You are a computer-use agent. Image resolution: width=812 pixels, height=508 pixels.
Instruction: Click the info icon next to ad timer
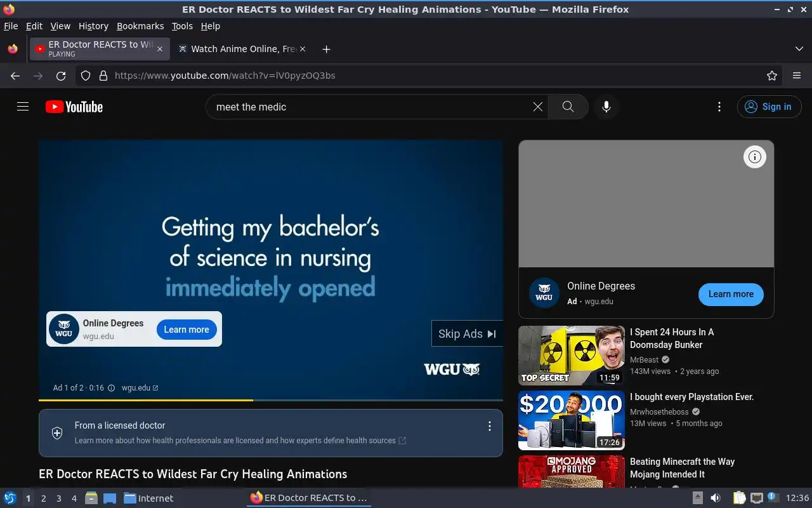(112, 388)
